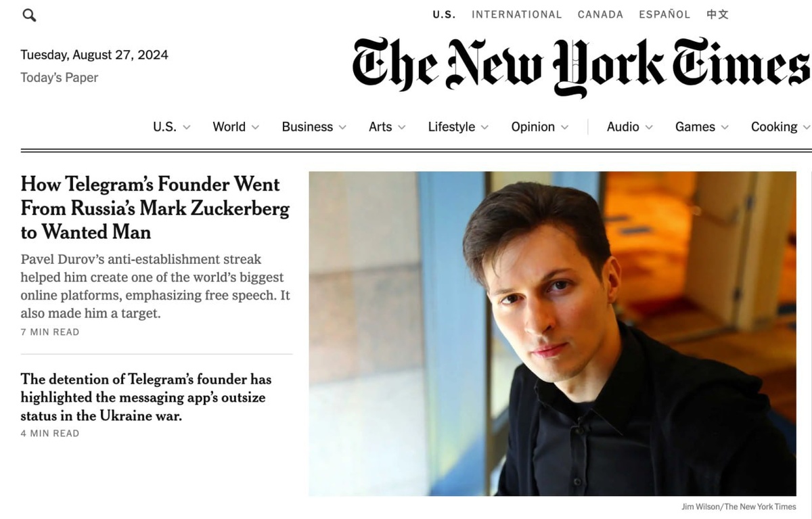Open the Lifestyle dropdown menu
812x519 pixels.
tap(458, 127)
